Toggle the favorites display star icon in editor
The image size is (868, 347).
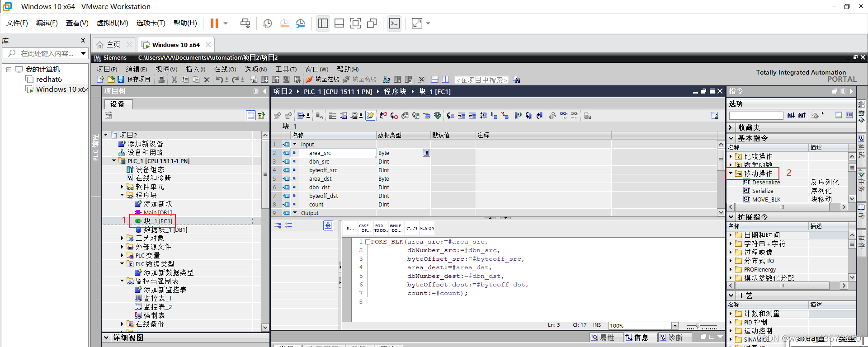click(x=370, y=116)
